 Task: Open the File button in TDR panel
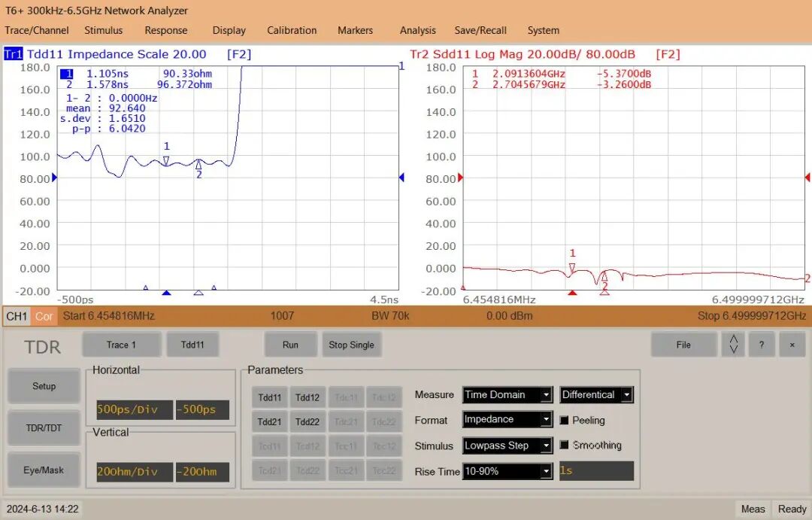point(683,345)
